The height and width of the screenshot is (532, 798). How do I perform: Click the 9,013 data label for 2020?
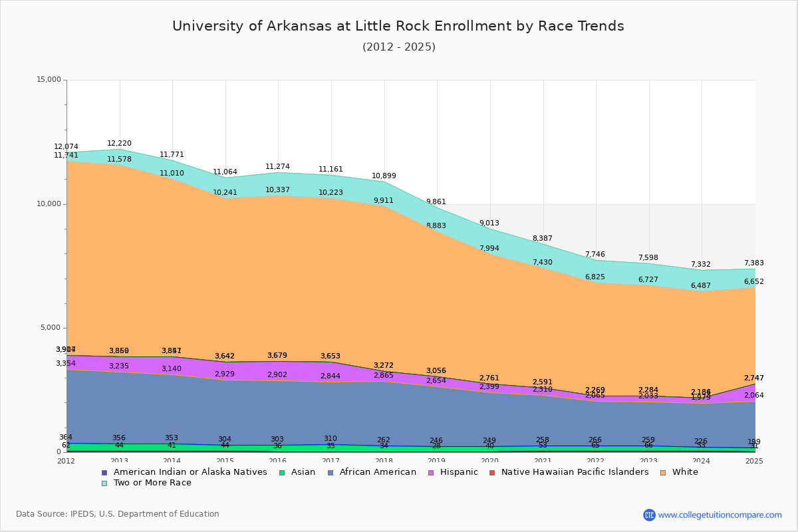click(489, 223)
